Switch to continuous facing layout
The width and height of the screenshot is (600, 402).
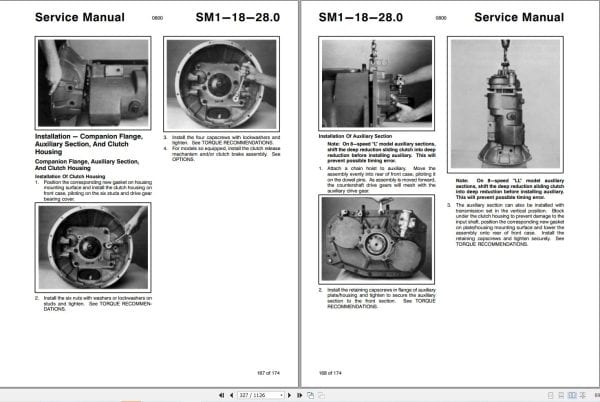coord(582,395)
